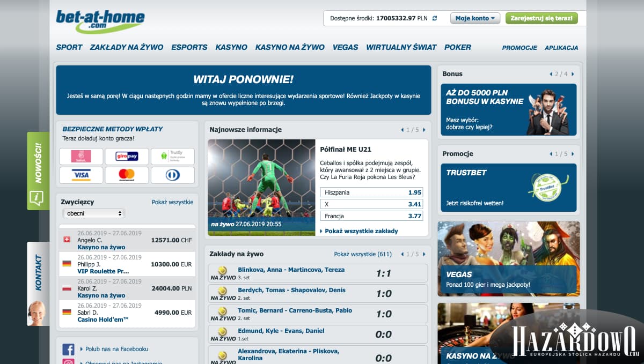Screen dimensions: 644x364
Task: Next arrow in Najnowsze informacje
Action: [424, 130]
